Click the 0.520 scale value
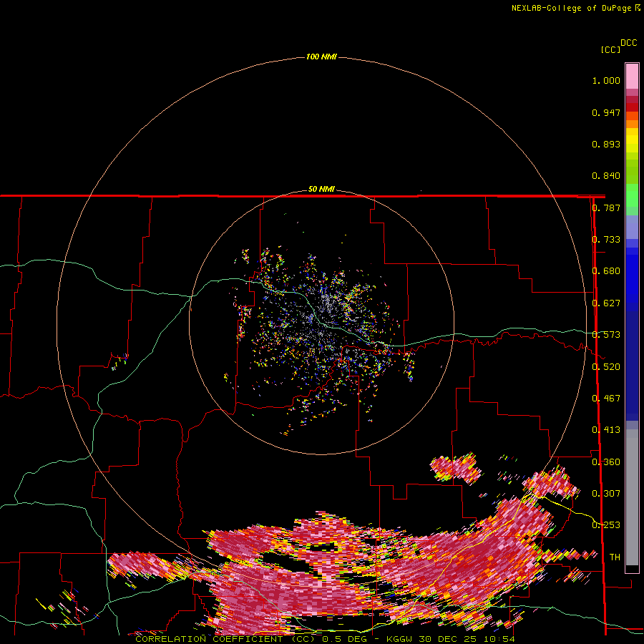The image size is (644, 644). (x=606, y=367)
